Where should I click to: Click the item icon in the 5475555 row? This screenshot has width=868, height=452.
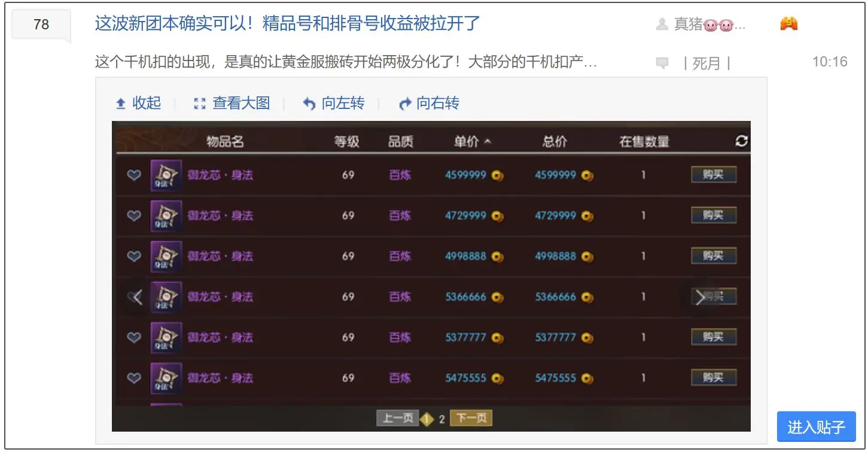166,378
